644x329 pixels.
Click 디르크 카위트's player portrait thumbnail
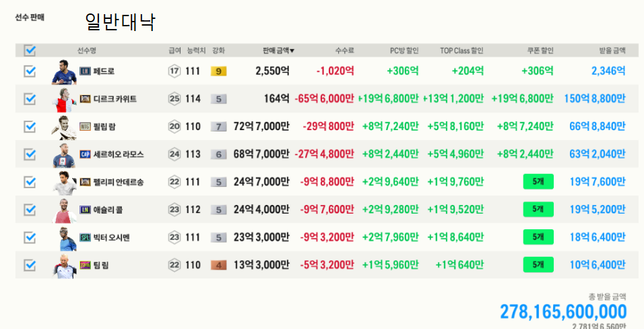tap(65, 99)
